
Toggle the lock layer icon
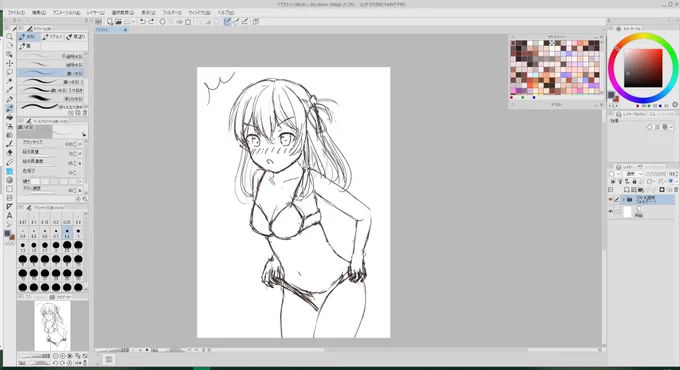click(x=634, y=181)
